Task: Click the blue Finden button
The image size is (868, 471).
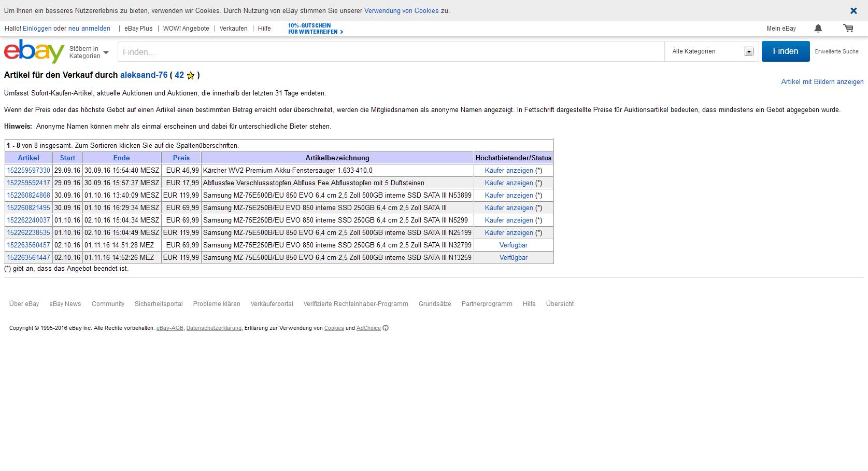Action: click(x=786, y=51)
